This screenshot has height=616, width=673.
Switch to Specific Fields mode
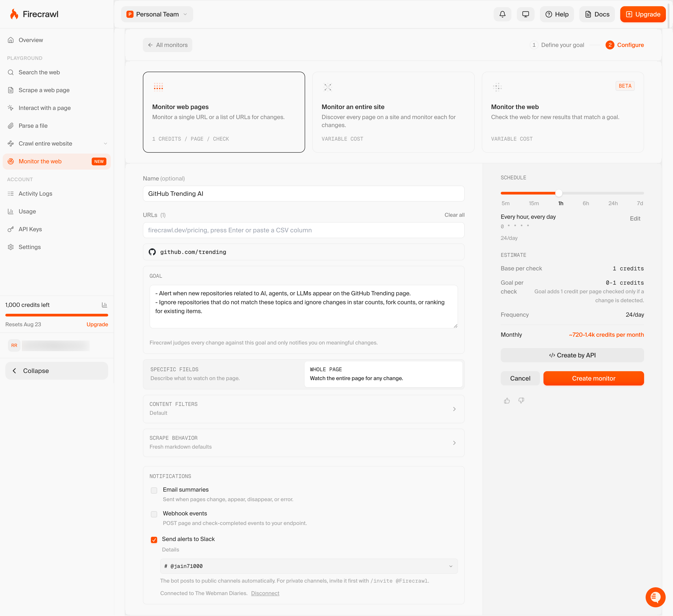point(224,374)
